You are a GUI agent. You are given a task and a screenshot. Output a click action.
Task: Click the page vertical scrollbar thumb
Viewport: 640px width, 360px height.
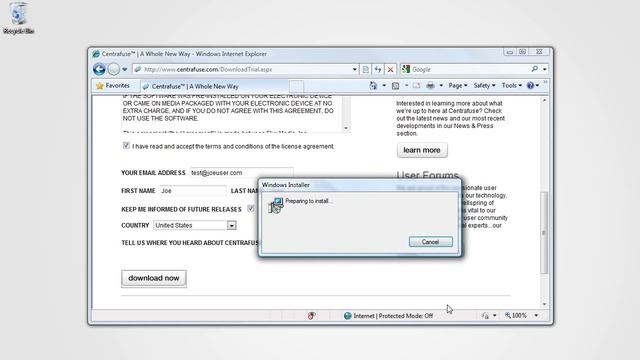point(544,233)
